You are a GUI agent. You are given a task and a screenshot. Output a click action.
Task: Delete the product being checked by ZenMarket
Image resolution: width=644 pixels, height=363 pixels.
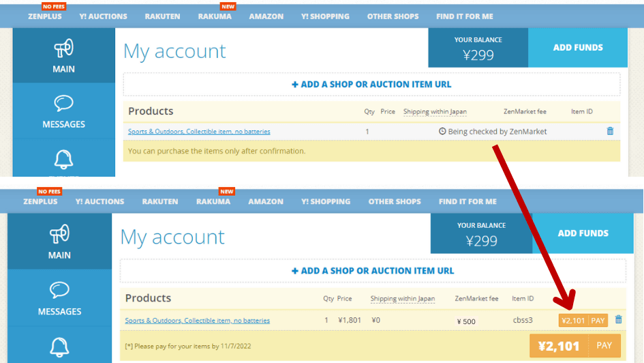(610, 131)
